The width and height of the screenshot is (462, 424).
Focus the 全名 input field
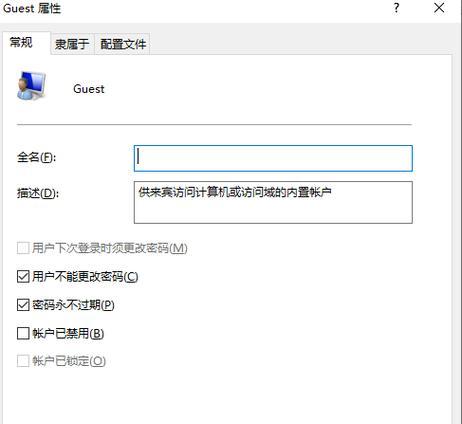click(x=273, y=158)
